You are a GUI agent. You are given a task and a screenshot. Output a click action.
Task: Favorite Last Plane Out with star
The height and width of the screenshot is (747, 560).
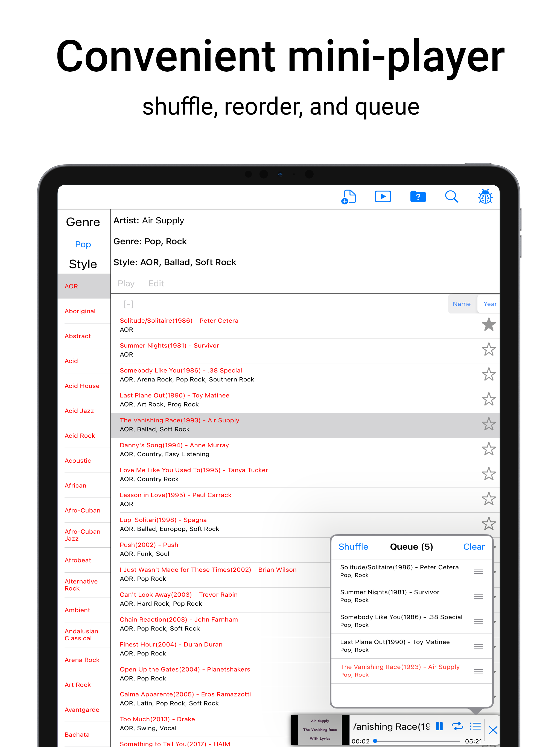click(488, 399)
